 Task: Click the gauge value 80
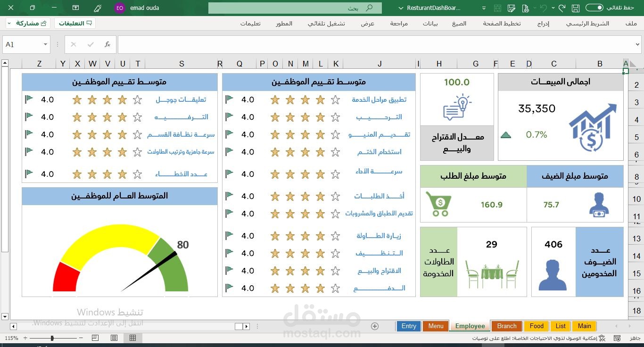click(183, 245)
